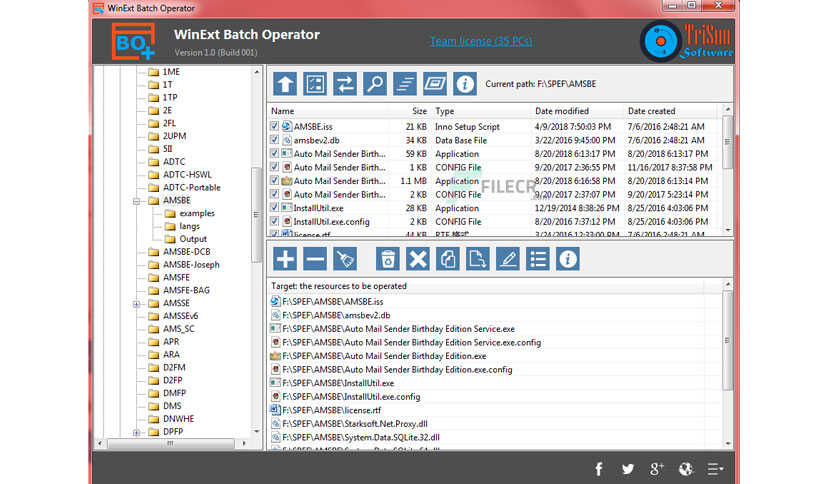Toggle checkbox of the CONFIG file modified 9/20/2017 2:37:07 PM
Screen dimensions: 836x484
[274, 194]
